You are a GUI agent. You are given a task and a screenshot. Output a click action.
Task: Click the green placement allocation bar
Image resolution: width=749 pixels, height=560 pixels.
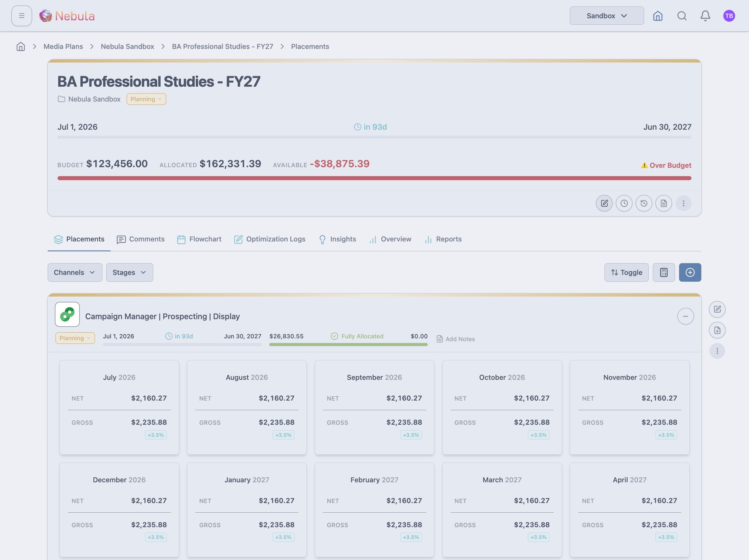(348, 344)
